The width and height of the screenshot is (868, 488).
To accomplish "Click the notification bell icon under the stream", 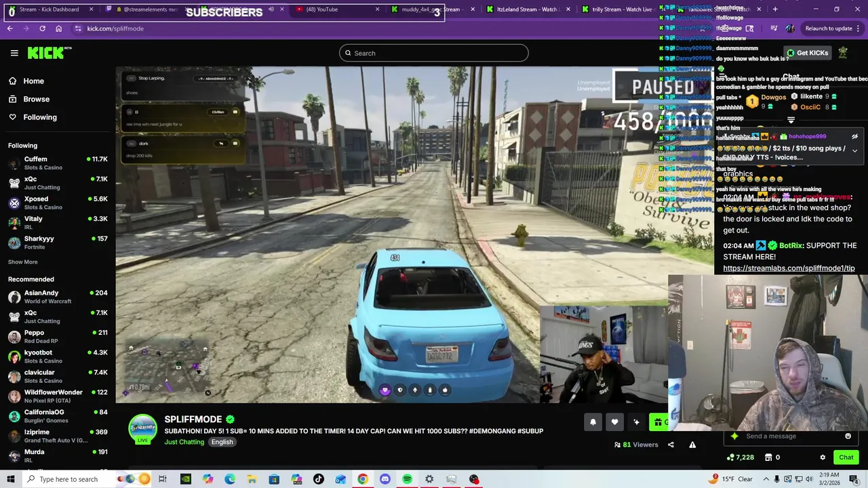I will (593, 422).
